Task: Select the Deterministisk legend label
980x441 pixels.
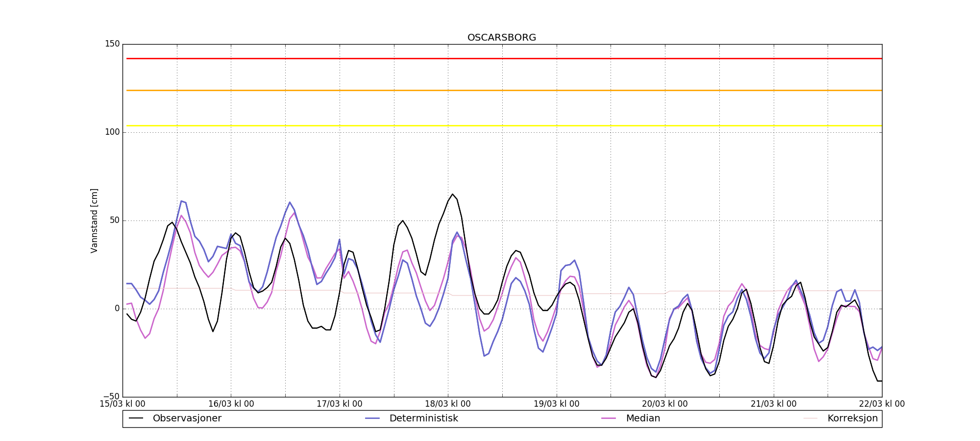Action: pyautogui.click(x=423, y=418)
